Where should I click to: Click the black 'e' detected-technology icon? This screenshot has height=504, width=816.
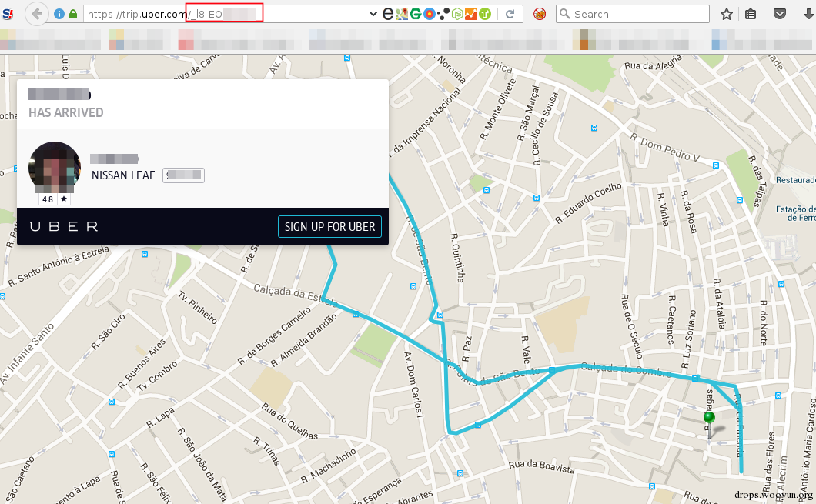387,14
